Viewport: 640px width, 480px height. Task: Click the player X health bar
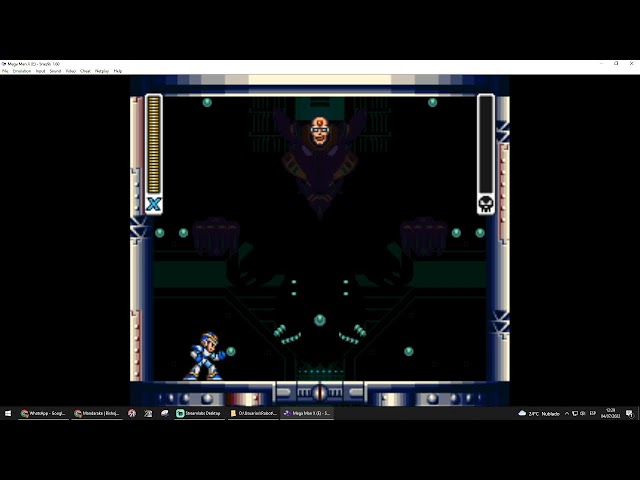[154, 145]
